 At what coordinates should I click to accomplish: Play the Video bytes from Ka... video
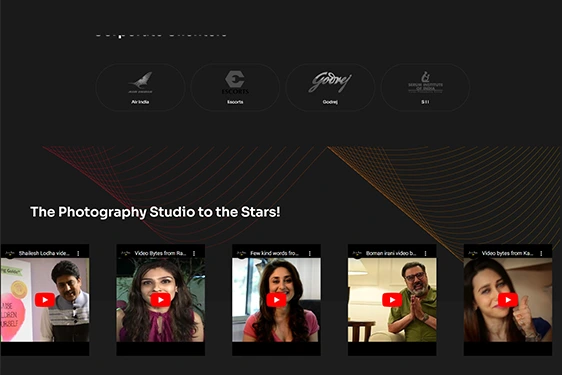pos(508,300)
